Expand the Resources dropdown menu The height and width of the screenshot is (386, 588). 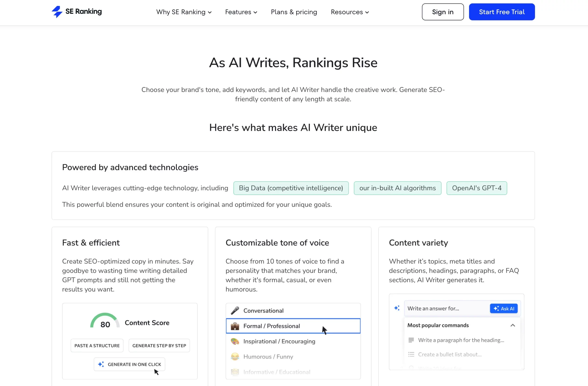coord(350,12)
